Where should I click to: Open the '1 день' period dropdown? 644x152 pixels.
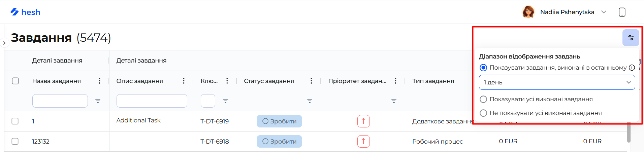(557, 82)
